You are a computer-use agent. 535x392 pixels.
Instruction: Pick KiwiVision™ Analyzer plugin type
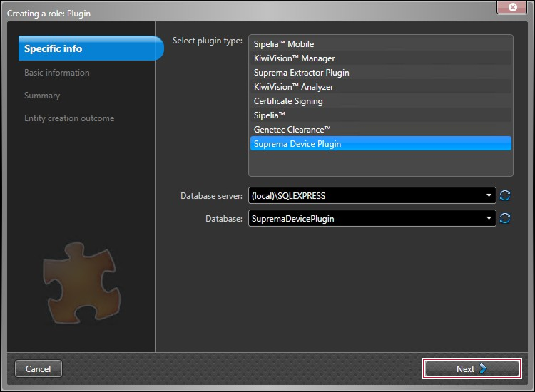[x=293, y=87]
